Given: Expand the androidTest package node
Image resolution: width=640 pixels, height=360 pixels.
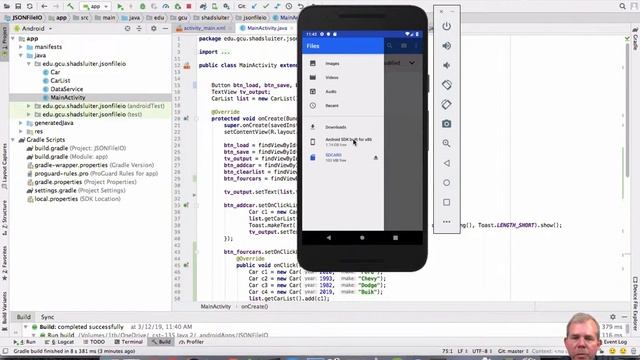Looking at the screenshot, I should pos(29,106).
